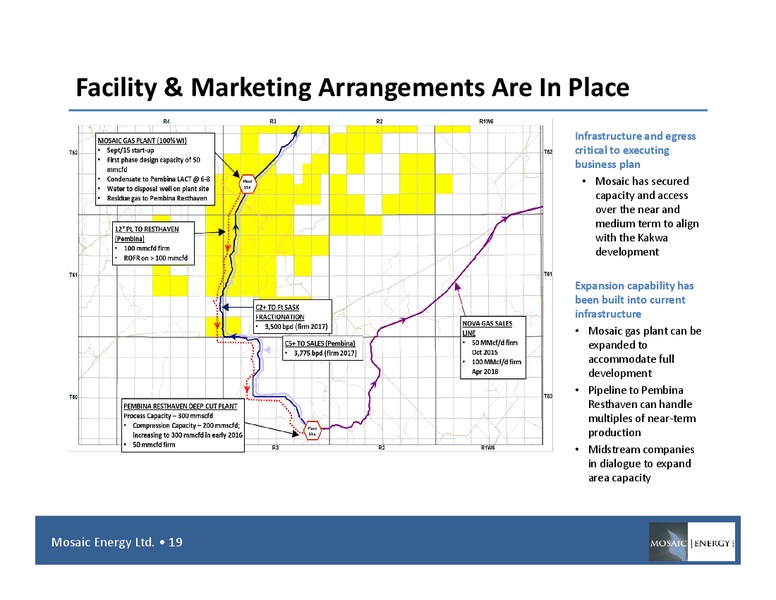The height and width of the screenshot is (600, 776).
Task: Click 'ROFR on > 100 mmcfd' bullet
Action: (x=155, y=258)
